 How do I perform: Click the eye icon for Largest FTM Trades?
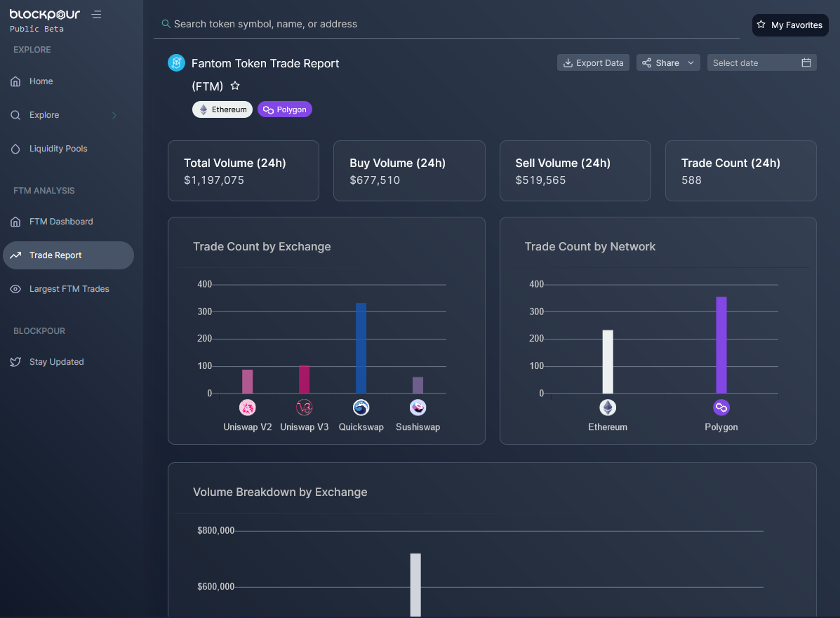pyautogui.click(x=15, y=289)
